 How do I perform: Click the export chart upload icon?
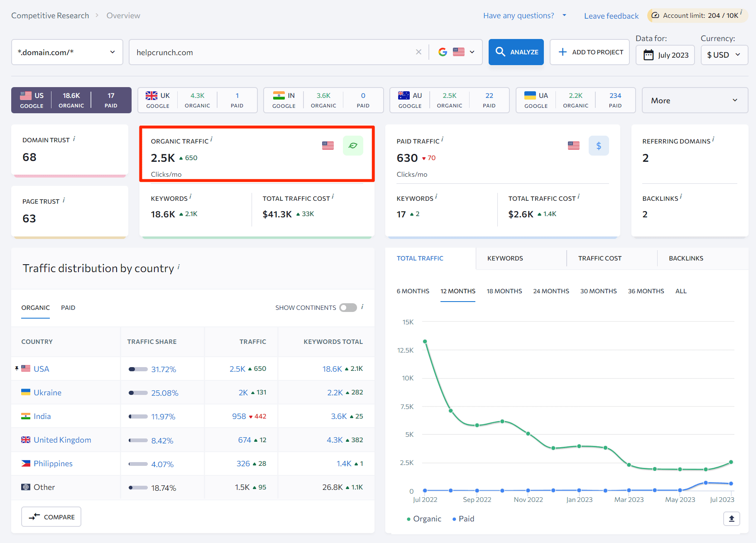[x=732, y=519]
